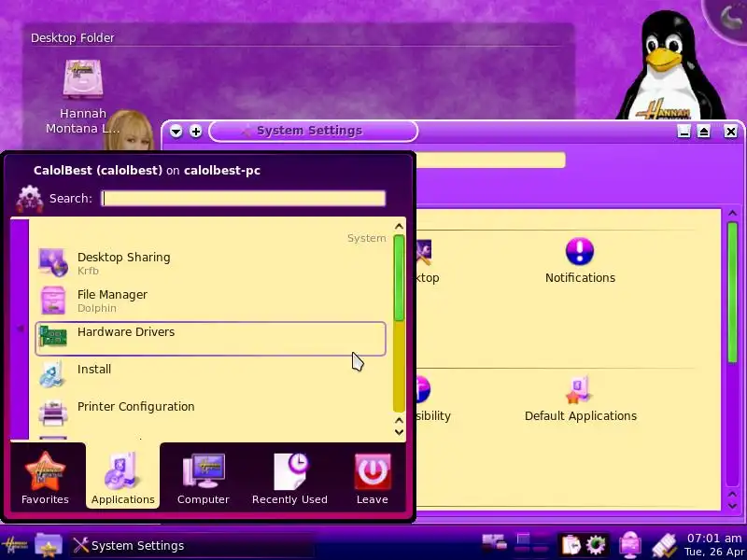Open the clipboard (Klipper) tray icon
747x560 pixels.
(571, 545)
